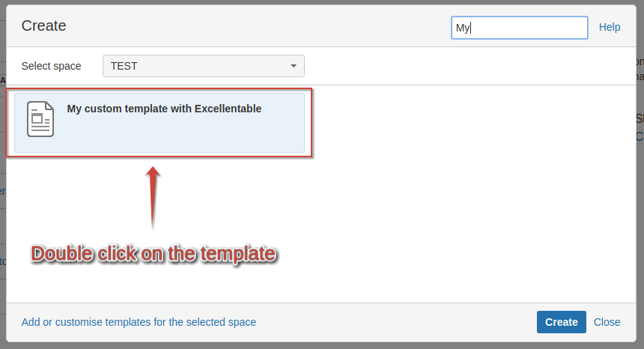The width and height of the screenshot is (644, 349).
Task: Open the TEST space dropdown
Action: click(203, 66)
